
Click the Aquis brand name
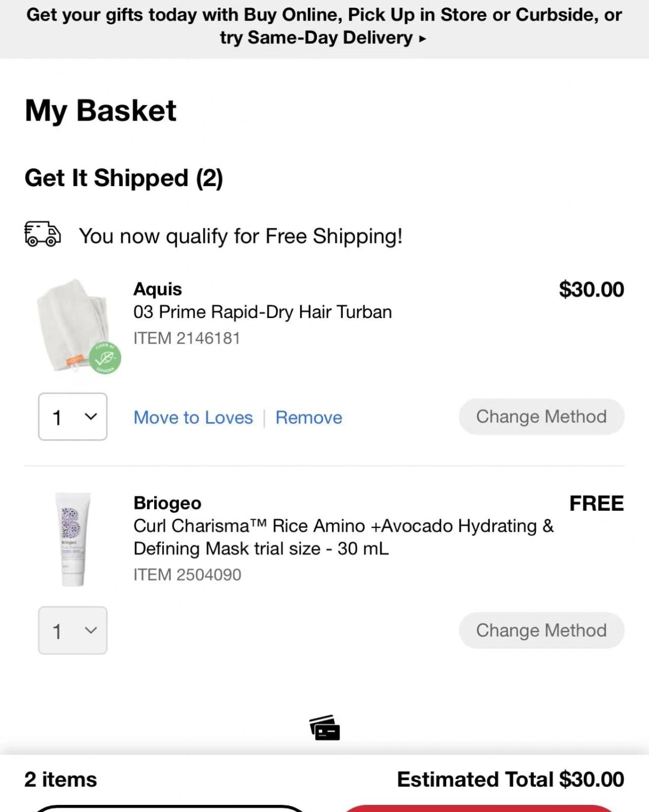click(157, 289)
